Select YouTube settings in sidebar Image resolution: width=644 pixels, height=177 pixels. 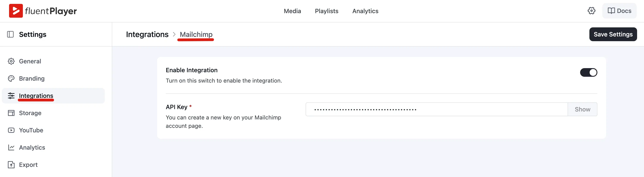pos(53,130)
